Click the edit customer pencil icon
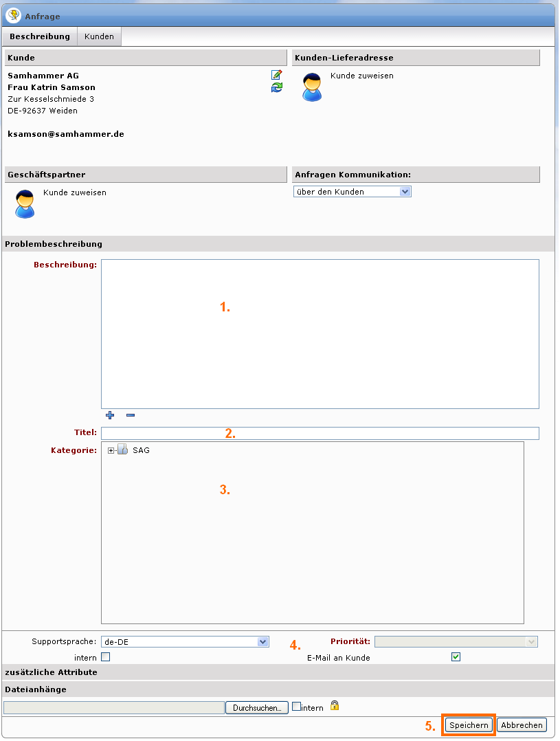 click(276, 75)
